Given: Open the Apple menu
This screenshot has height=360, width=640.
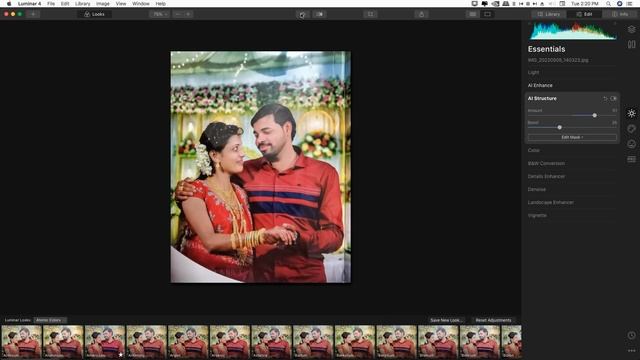Looking at the screenshot, I should click(9, 4).
